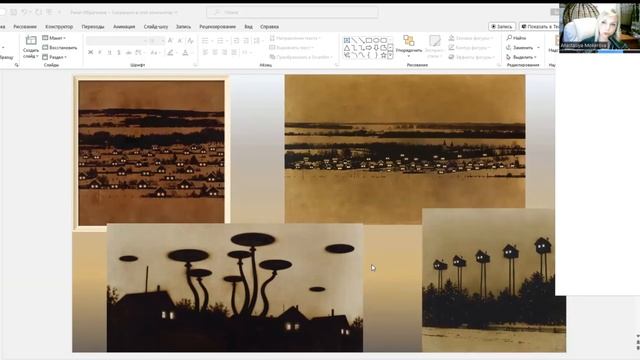Select the oval shape in gallery
This screenshot has height=360, width=640.
coord(376,40)
